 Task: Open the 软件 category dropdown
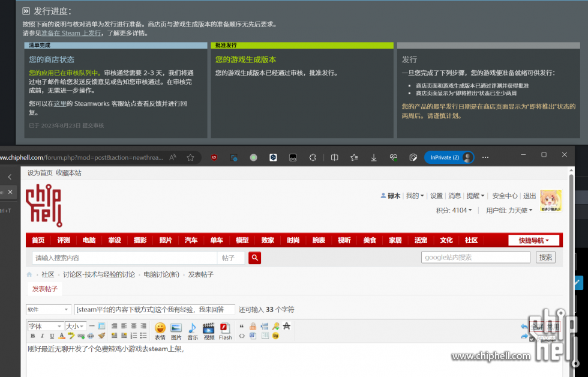tap(49, 310)
